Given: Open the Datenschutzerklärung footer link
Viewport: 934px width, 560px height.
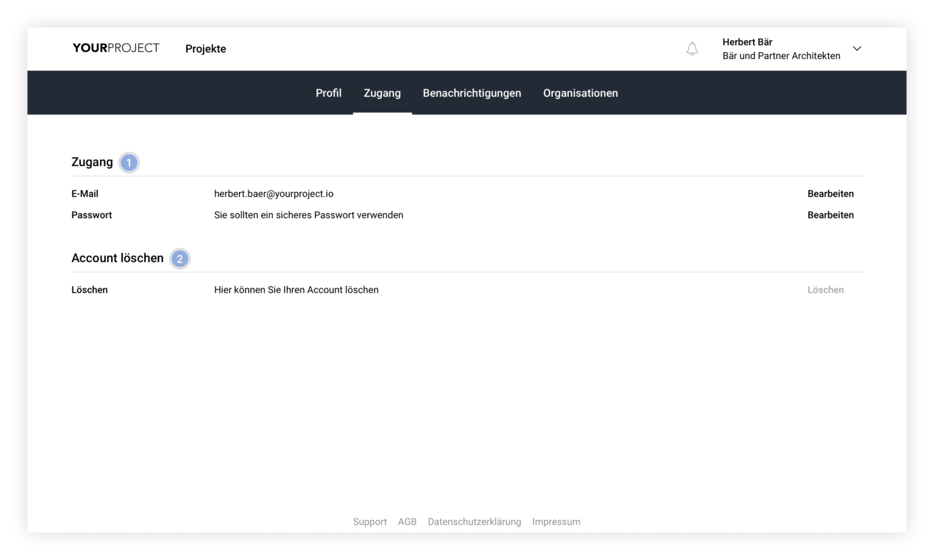Looking at the screenshot, I should (474, 522).
